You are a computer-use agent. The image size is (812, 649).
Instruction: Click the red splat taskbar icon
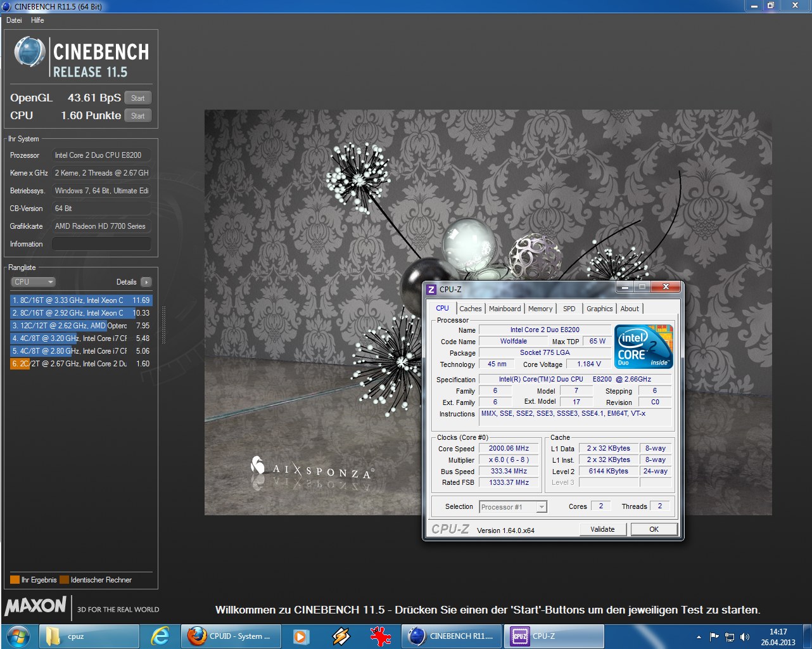[x=380, y=636]
